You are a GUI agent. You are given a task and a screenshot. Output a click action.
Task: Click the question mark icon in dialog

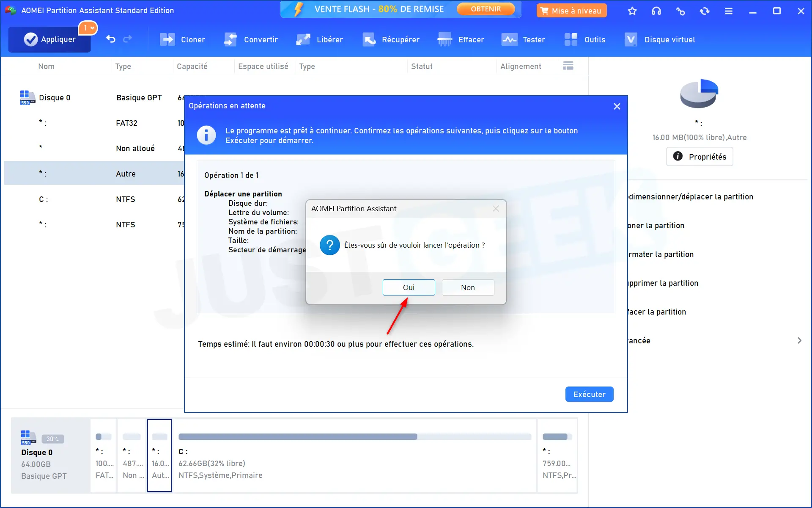(x=330, y=245)
